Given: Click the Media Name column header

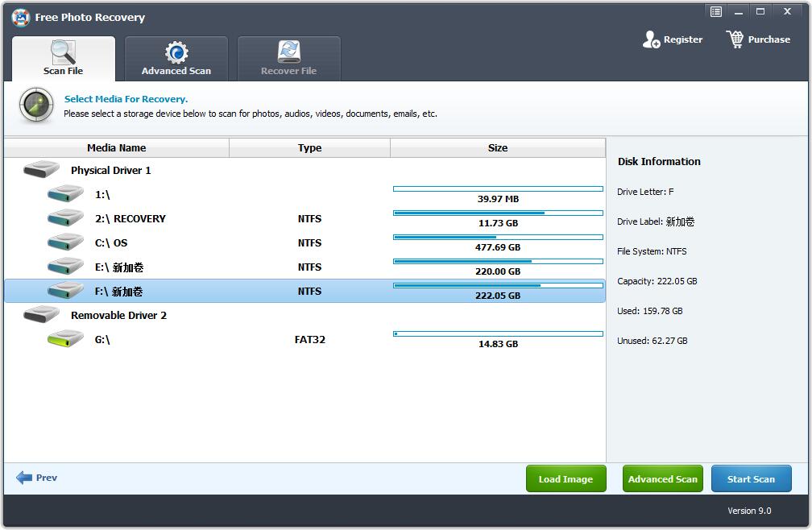Looking at the screenshot, I should click(117, 148).
